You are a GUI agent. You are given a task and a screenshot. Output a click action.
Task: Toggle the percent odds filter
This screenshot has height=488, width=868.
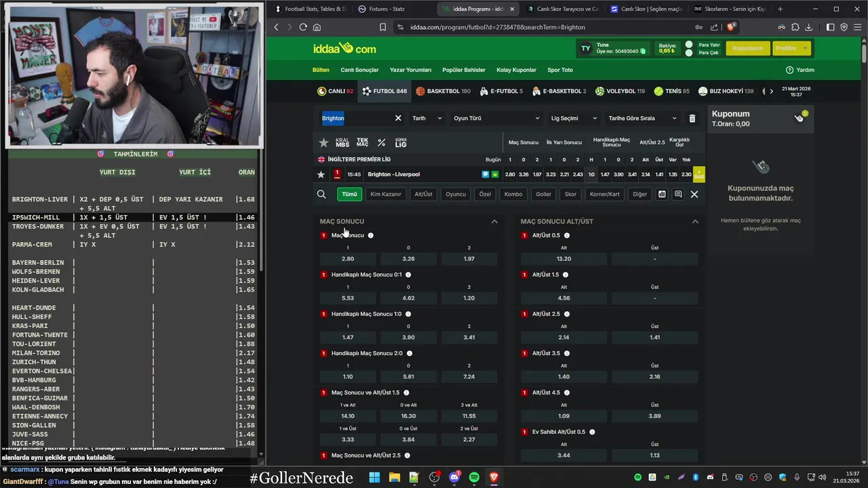coord(381,143)
